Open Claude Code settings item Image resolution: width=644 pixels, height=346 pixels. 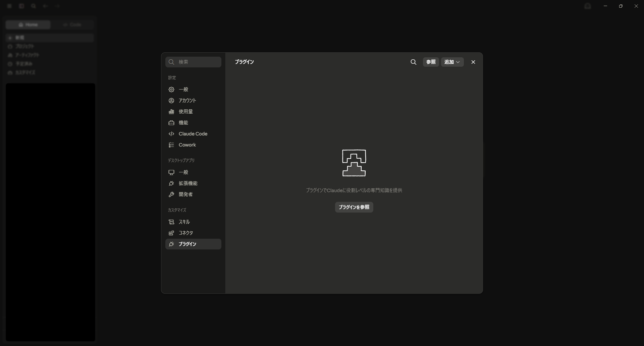click(193, 134)
